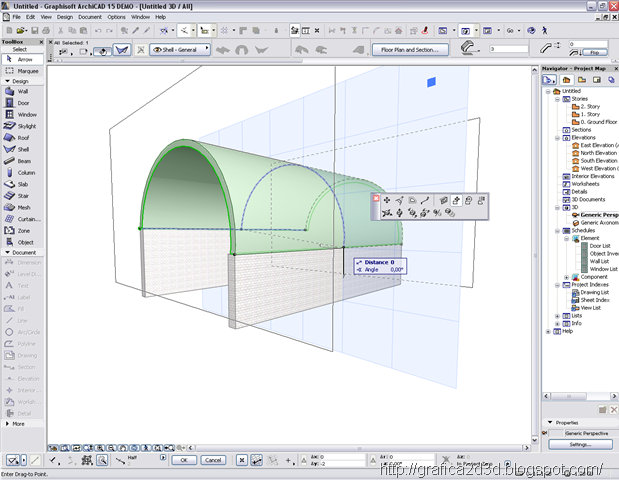The width and height of the screenshot is (619, 480).
Task: Click the OK button
Action: coord(184,460)
